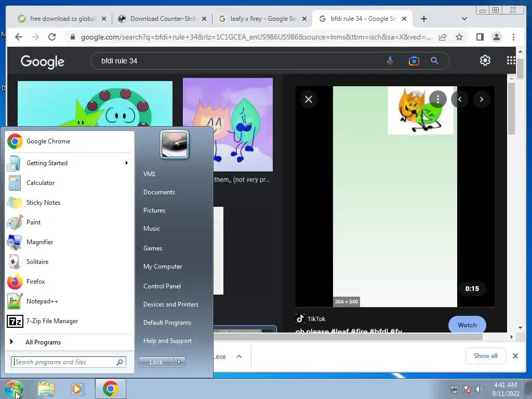This screenshot has height=399, width=532.
Task: Open 7-Zip File Manager
Action: point(69,321)
